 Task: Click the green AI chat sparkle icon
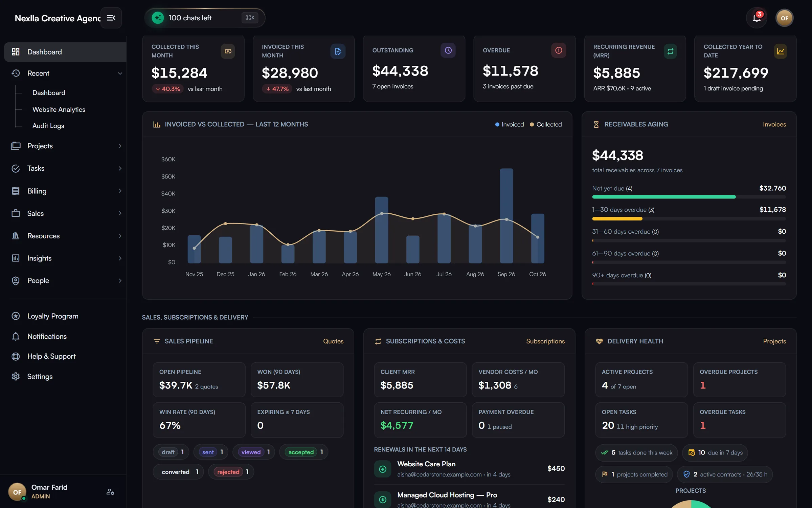[158, 18]
